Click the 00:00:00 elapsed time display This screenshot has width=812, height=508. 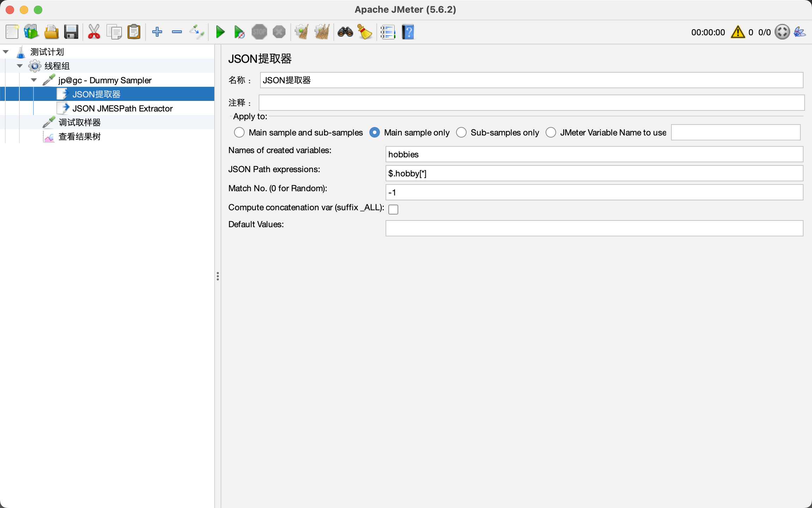pyautogui.click(x=708, y=32)
